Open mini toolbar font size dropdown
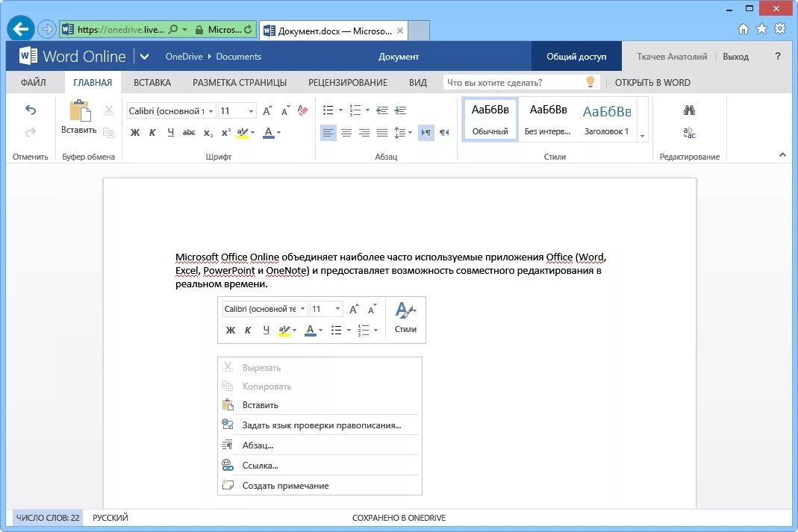Screen dimensions: 798x532 pos(337,309)
